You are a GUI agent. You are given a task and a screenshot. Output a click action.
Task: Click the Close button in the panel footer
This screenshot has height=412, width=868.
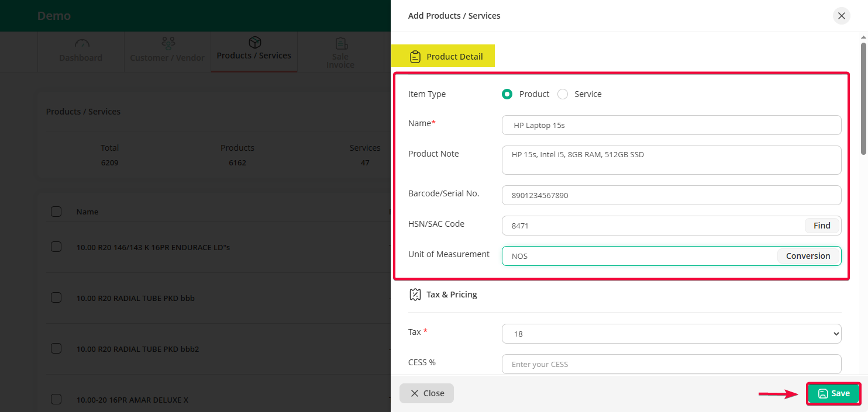426,393
